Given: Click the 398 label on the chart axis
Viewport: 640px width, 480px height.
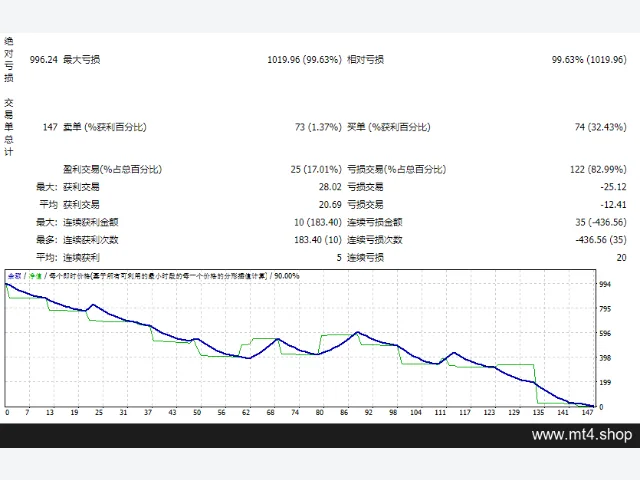Looking at the screenshot, I should (605, 358).
